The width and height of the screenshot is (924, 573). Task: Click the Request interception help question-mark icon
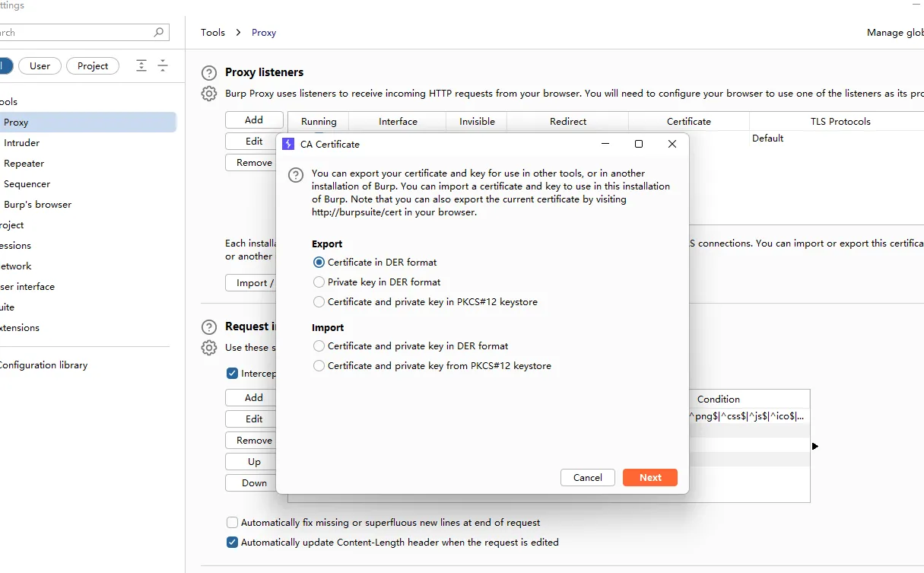point(208,327)
